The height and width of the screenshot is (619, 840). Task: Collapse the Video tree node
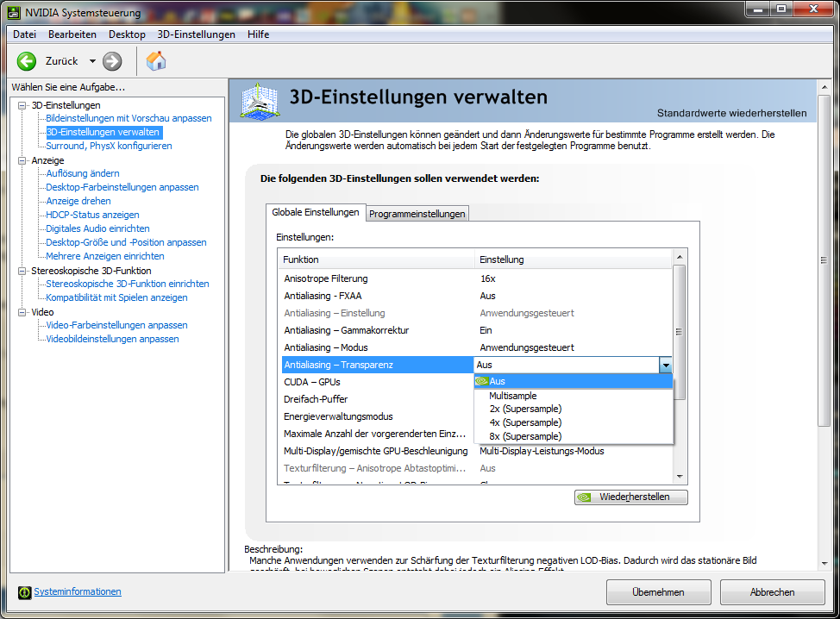click(x=22, y=312)
